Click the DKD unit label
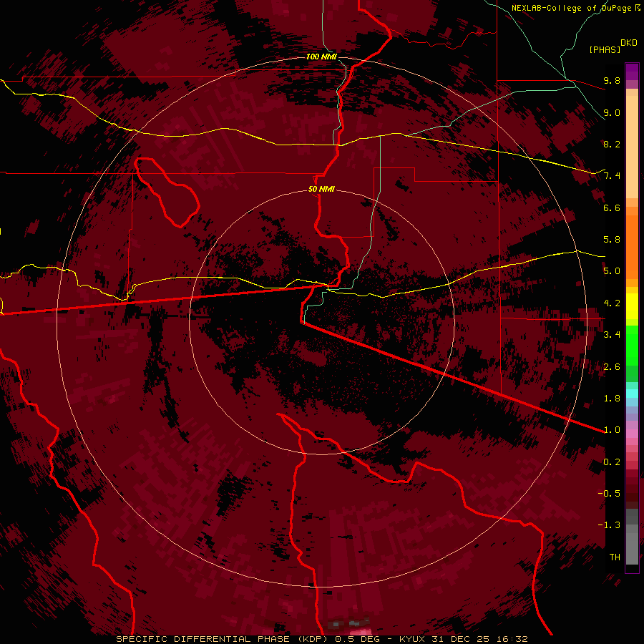Screen dimensions: 644x644 click(629, 42)
